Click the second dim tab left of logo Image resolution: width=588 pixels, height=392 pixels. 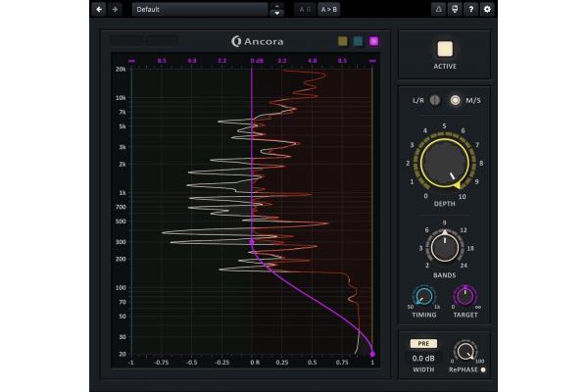[x=163, y=41]
